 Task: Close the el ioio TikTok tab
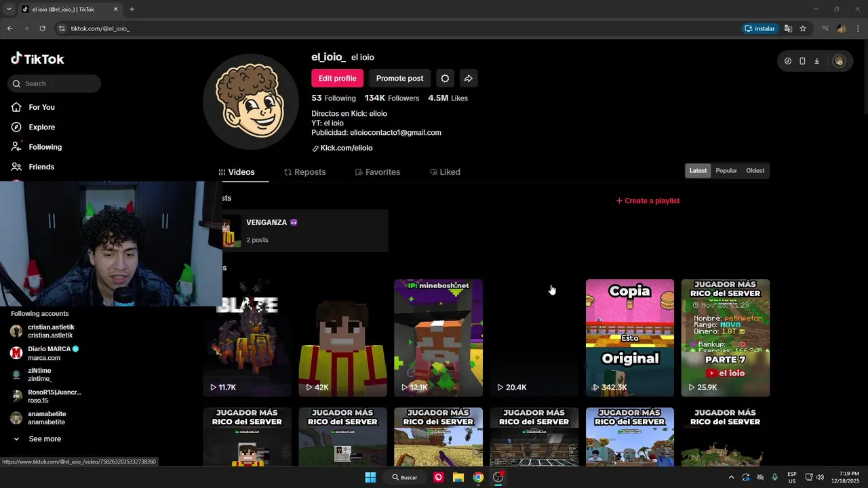point(115,9)
